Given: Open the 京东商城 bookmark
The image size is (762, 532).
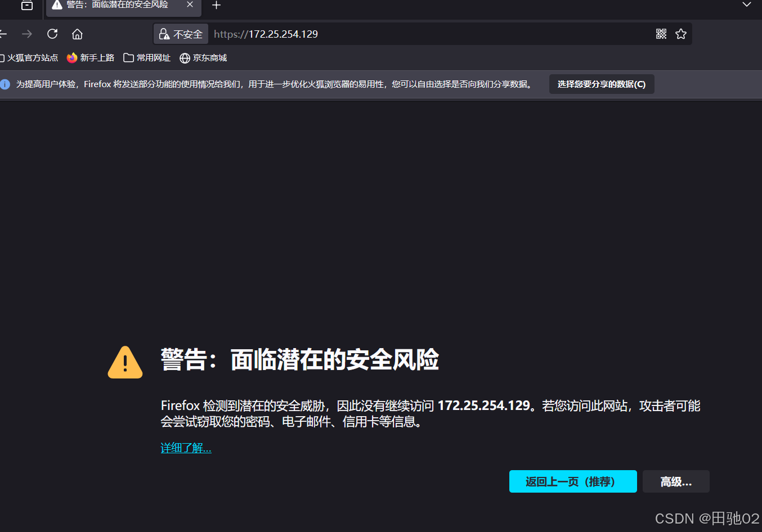Looking at the screenshot, I should (x=203, y=58).
